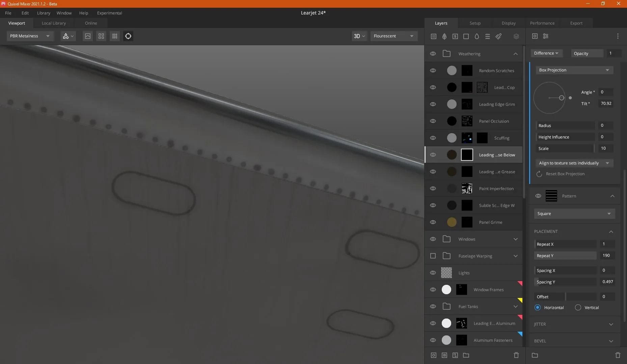Image resolution: width=627 pixels, height=364 pixels.
Task: Add a paint layer brush icon
Action: point(498,36)
